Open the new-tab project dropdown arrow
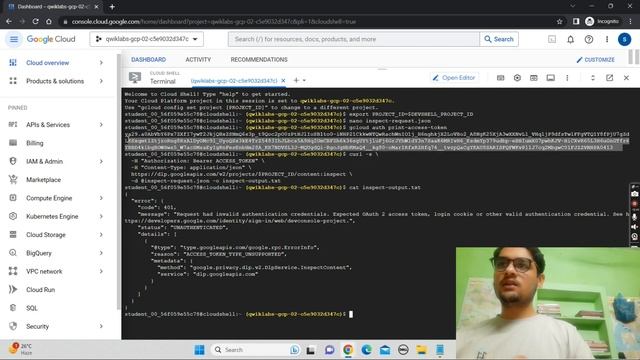The width and height of the screenshot is (640, 360). coord(304,81)
